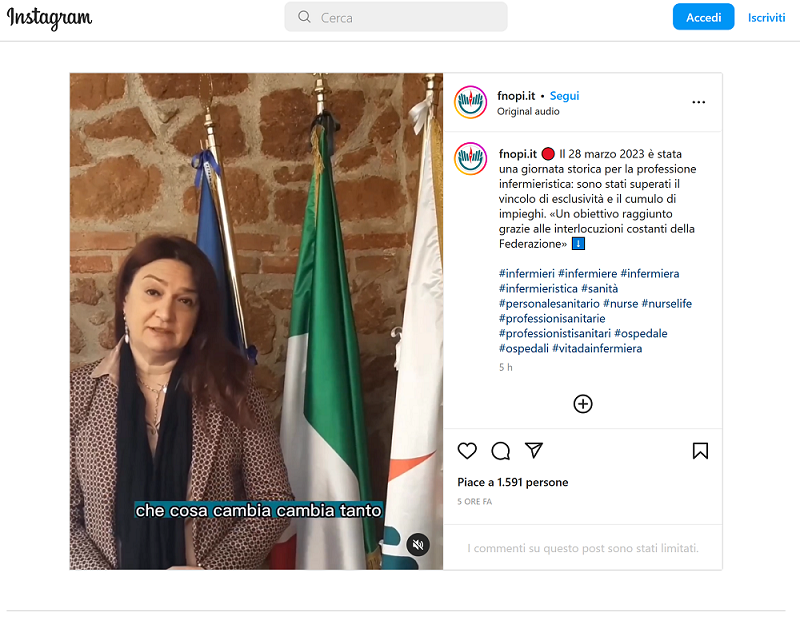Share post via the paper plane icon

pyautogui.click(x=534, y=450)
